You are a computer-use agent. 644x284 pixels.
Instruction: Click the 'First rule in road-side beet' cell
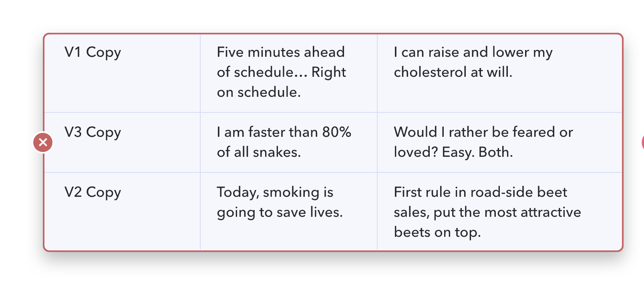499,211
